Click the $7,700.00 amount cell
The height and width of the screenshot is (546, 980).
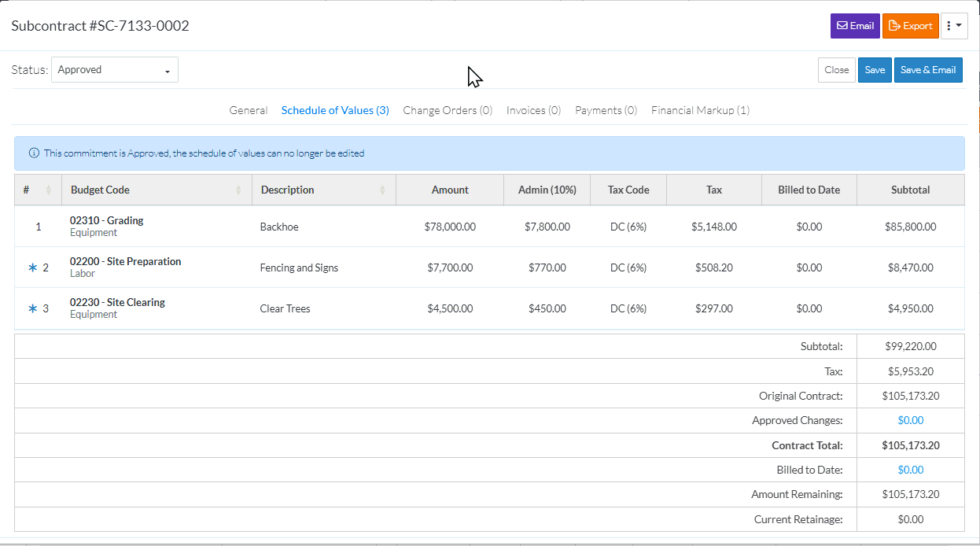450,268
